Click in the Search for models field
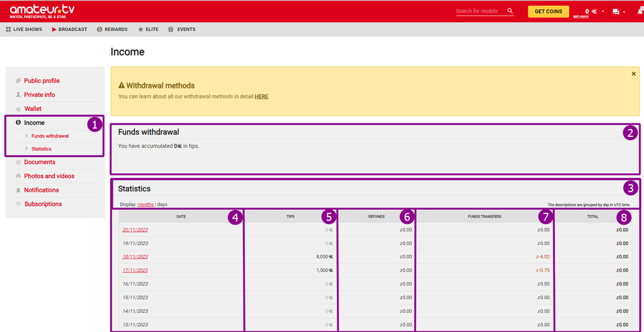Viewport: 644px width, 332px height. coord(479,11)
